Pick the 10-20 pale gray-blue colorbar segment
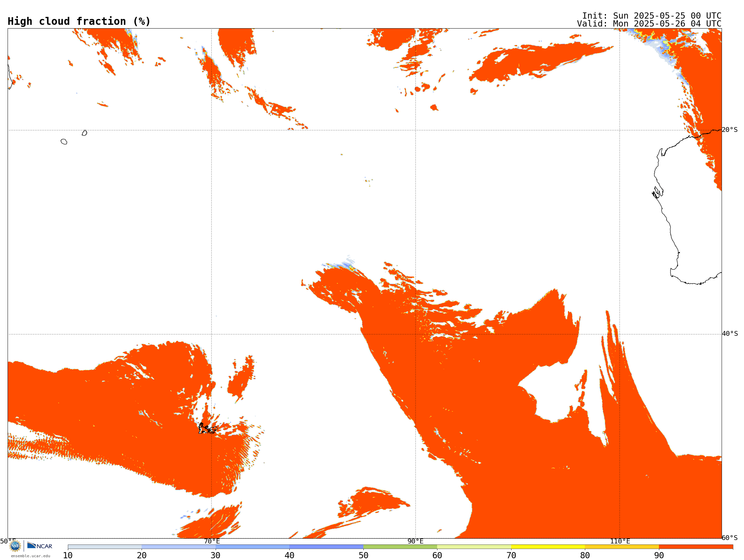The height and width of the screenshot is (560, 744). tap(105, 547)
